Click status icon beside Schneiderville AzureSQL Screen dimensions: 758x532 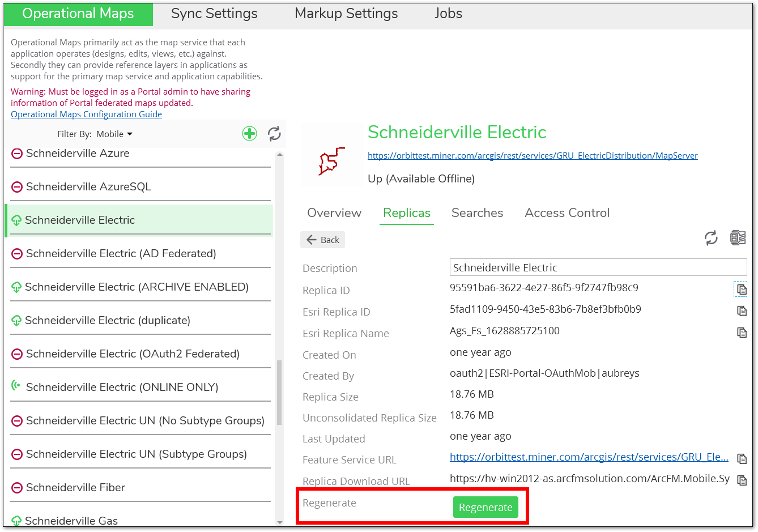[x=17, y=187]
